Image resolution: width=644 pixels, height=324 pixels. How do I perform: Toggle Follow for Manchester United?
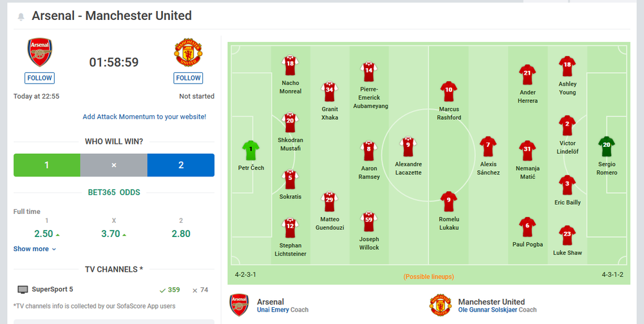(x=188, y=78)
